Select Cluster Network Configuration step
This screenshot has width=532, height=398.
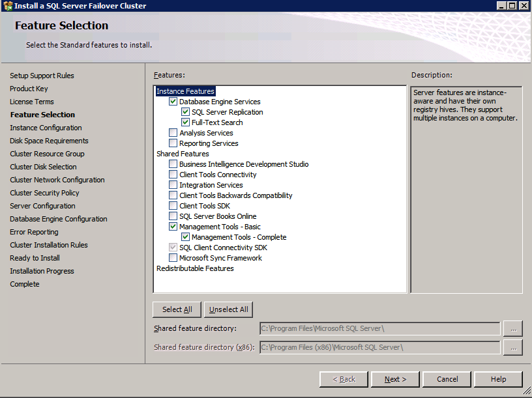(57, 180)
